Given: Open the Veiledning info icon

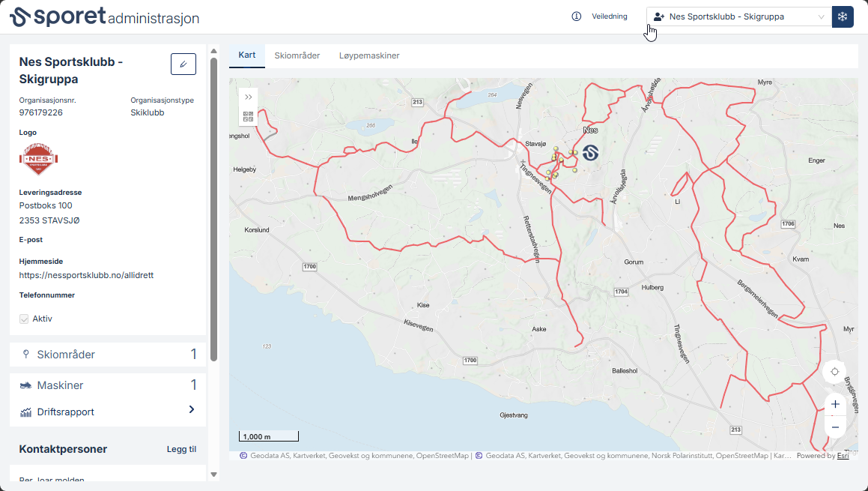Looking at the screenshot, I should coord(576,16).
